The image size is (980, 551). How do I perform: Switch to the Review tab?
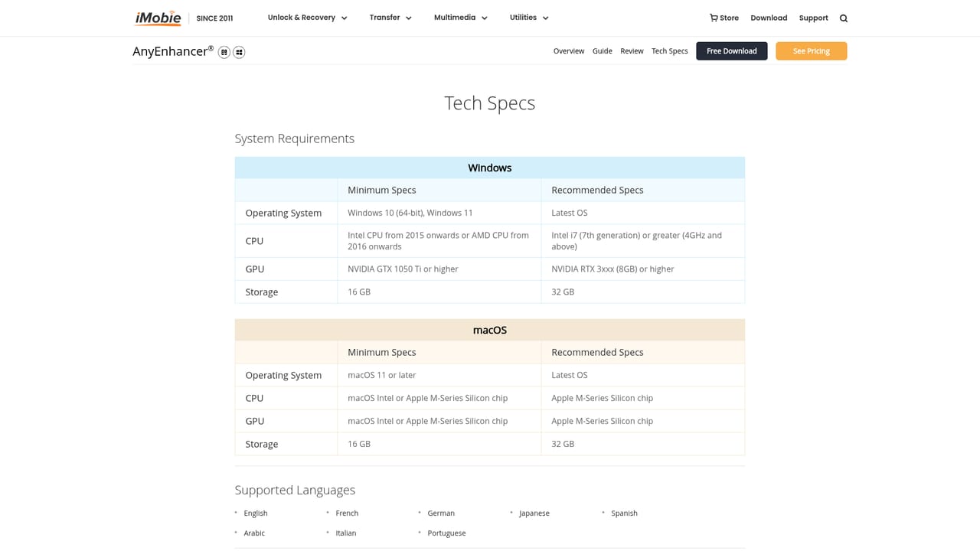pos(632,51)
